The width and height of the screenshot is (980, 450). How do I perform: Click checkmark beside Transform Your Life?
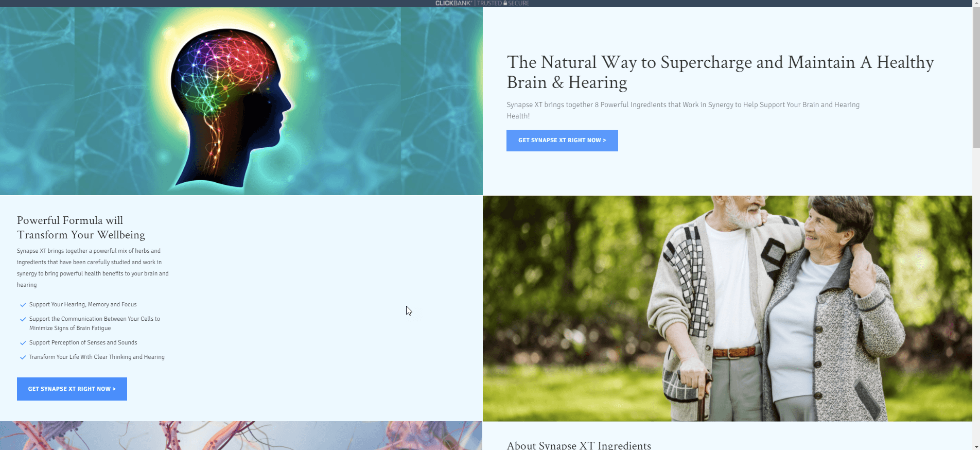click(x=23, y=357)
